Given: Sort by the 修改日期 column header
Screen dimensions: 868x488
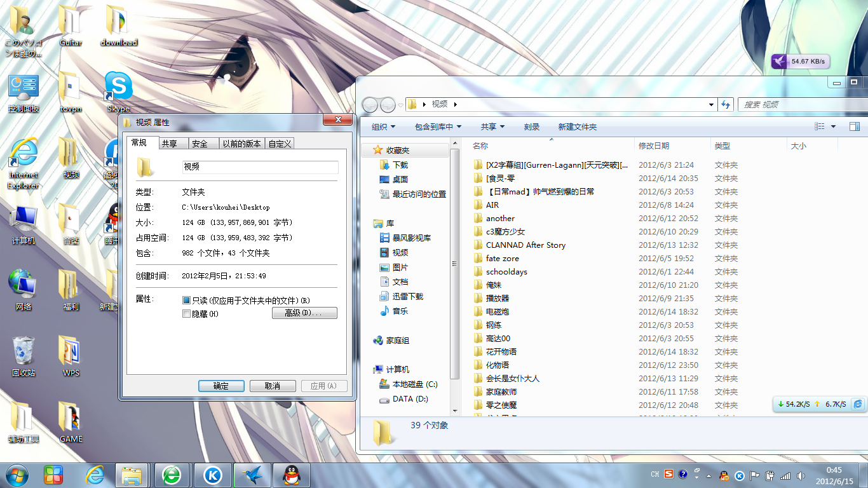Looking at the screenshot, I should coord(672,146).
